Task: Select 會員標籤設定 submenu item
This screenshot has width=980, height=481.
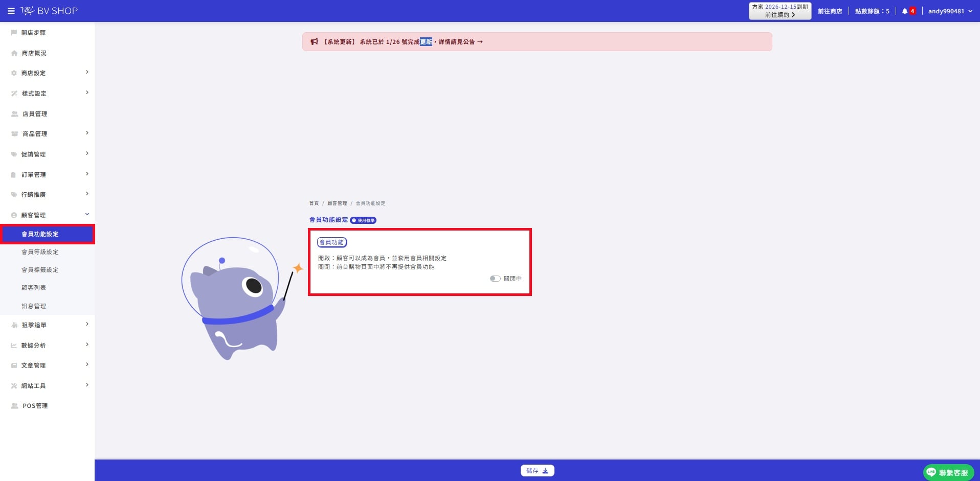Action: [40, 270]
